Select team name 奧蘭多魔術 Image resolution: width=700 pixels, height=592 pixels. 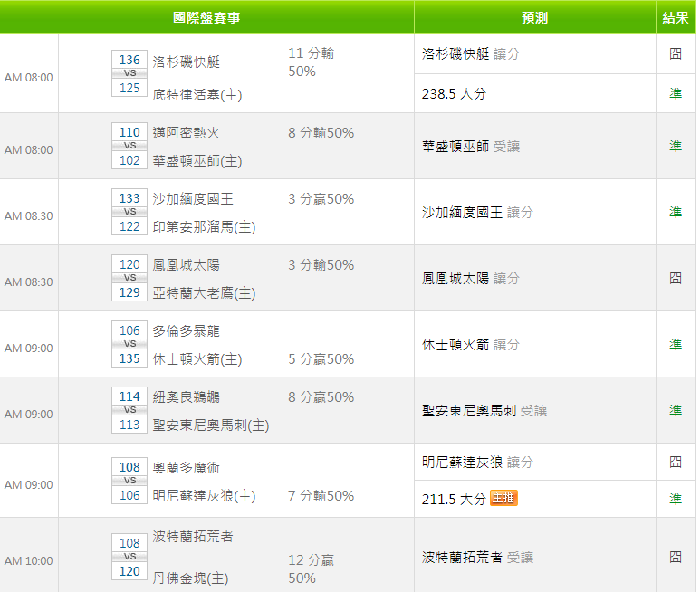click(x=187, y=467)
